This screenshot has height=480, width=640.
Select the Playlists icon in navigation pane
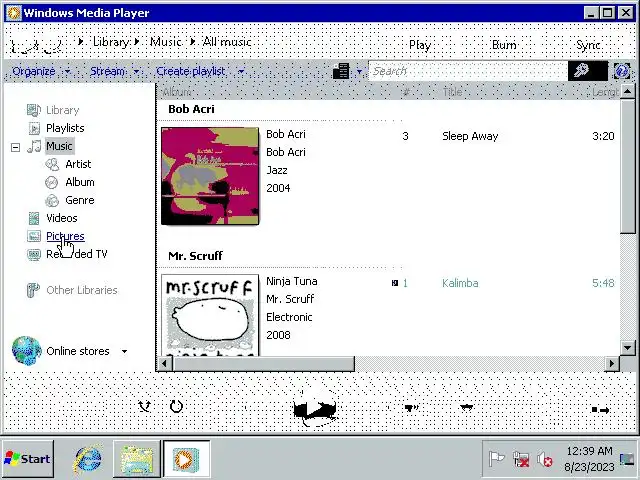pyautogui.click(x=34, y=128)
